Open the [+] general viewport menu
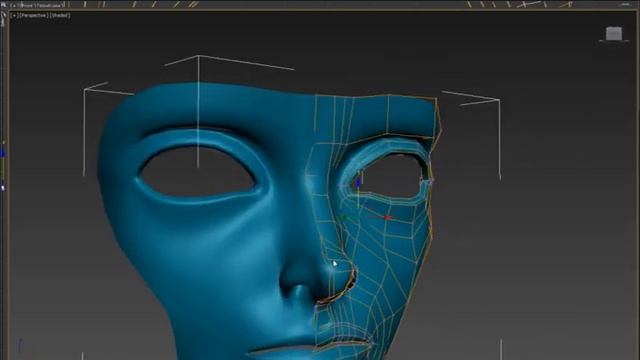 point(13,15)
